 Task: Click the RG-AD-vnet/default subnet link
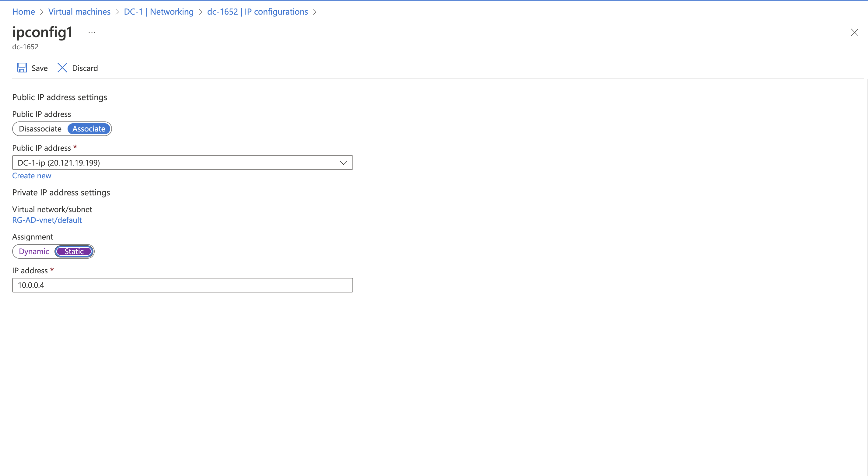pyautogui.click(x=47, y=220)
